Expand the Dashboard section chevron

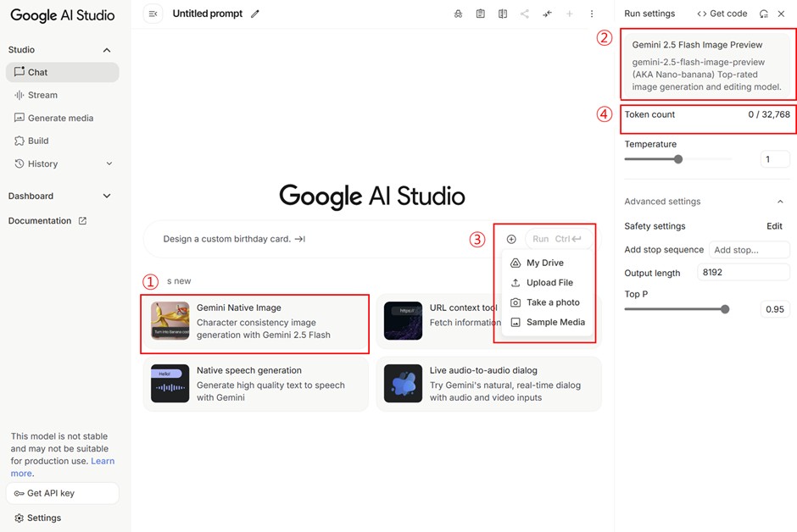(107, 196)
